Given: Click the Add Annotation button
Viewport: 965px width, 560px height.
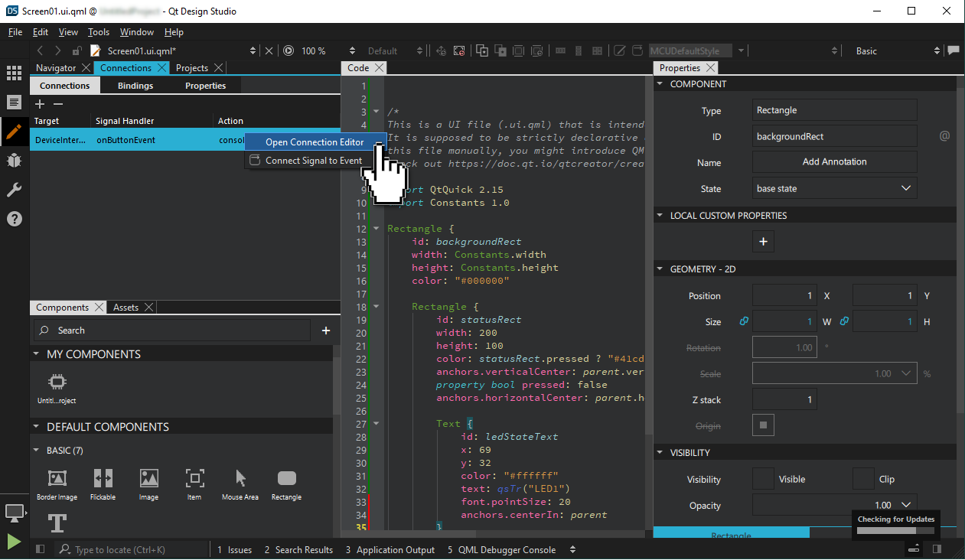Looking at the screenshot, I should 834,162.
